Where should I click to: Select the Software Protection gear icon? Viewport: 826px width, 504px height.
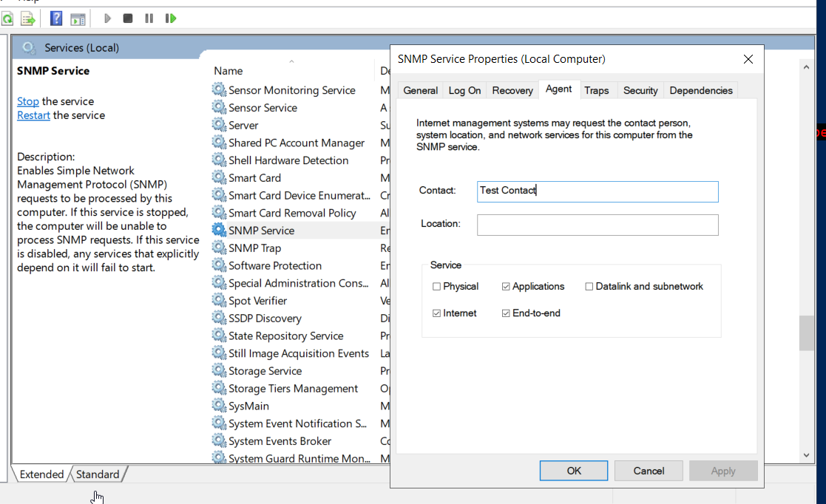[219, 265]
